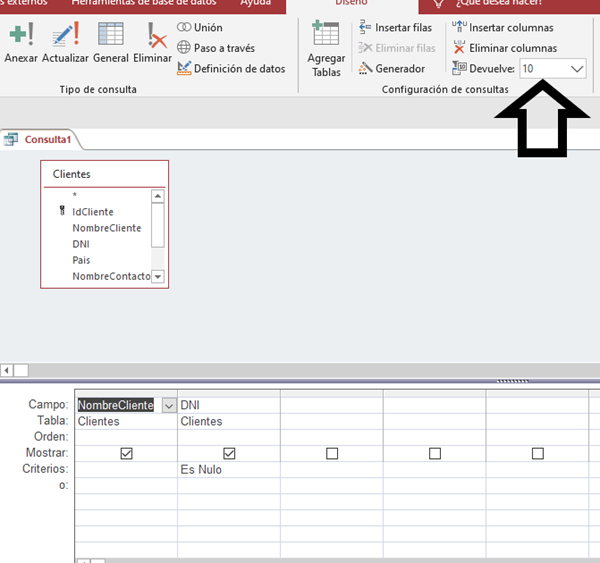Open the Devuelve value dropdown

576,69
